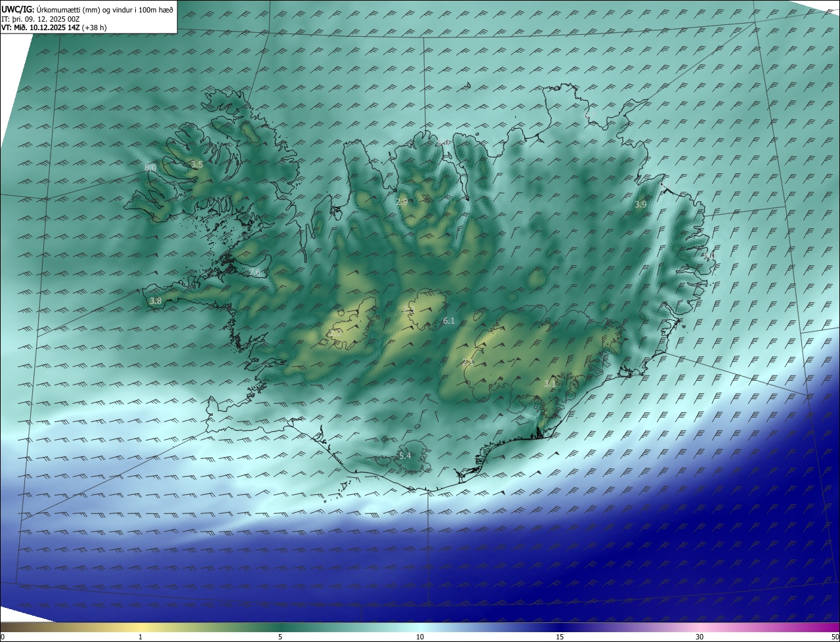Click the 30 tick on the colour scale
The height and width of the screenshot is (642, 840).
tap(700, 637)
